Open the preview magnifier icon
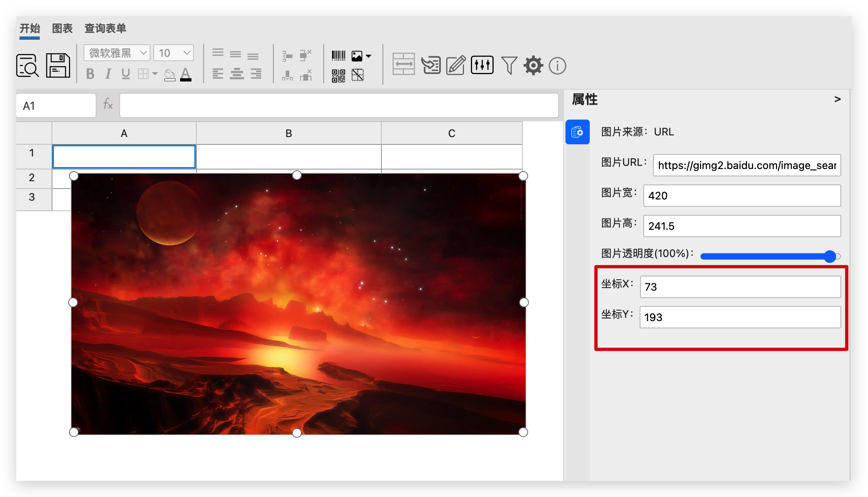The width and height of the screenshot is (868, 497). pos(28,65)
